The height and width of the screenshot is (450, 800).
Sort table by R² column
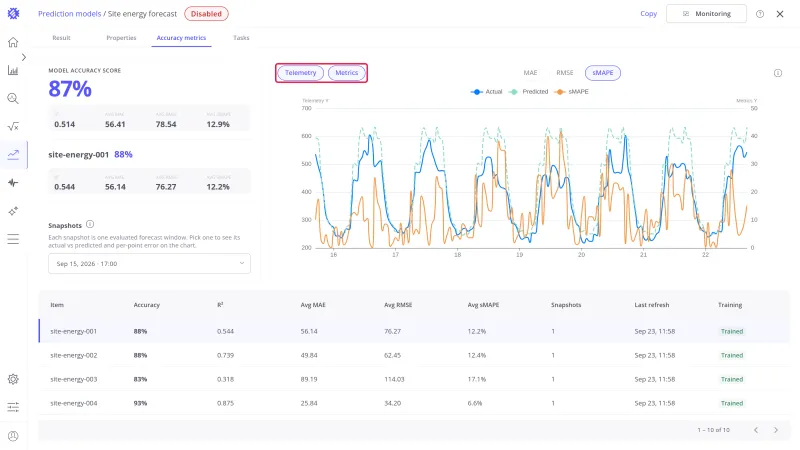220,305
